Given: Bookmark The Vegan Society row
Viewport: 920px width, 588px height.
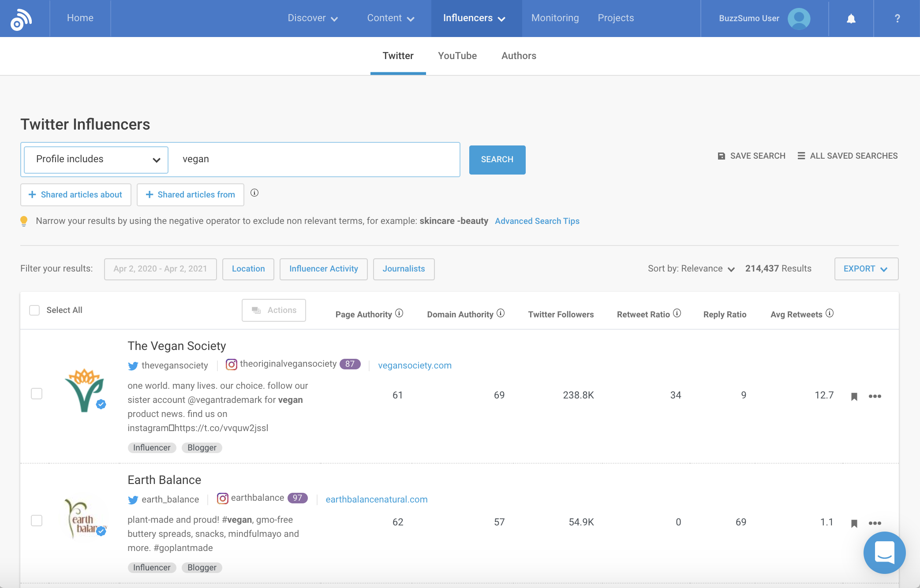Looking at the screenshot, I should coord(854,396).
